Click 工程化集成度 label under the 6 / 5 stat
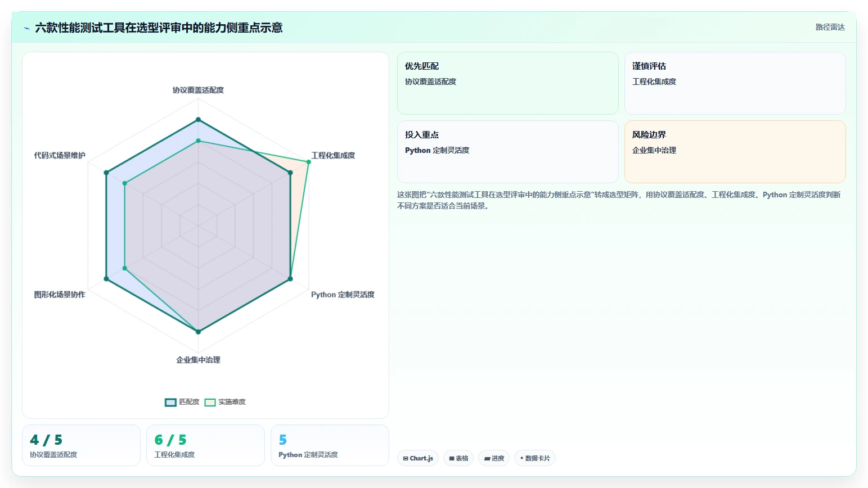Image resolution: width=868 pixels, height=488 pixels. [x=174, y=455]
